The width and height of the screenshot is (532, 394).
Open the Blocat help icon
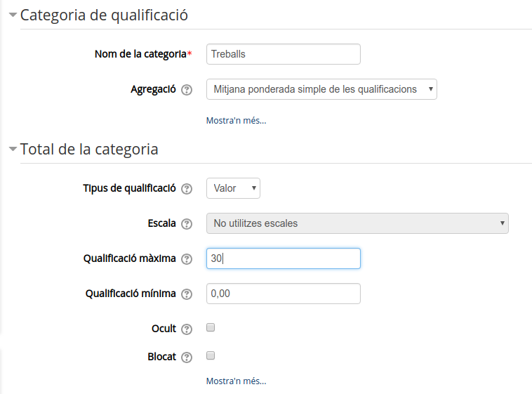click(187, 357)
